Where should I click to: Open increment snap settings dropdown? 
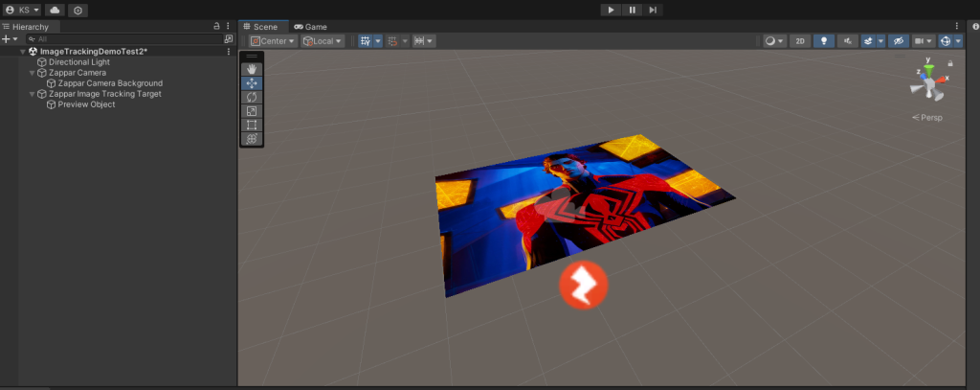pyautogui.click(x=424, y=40)
